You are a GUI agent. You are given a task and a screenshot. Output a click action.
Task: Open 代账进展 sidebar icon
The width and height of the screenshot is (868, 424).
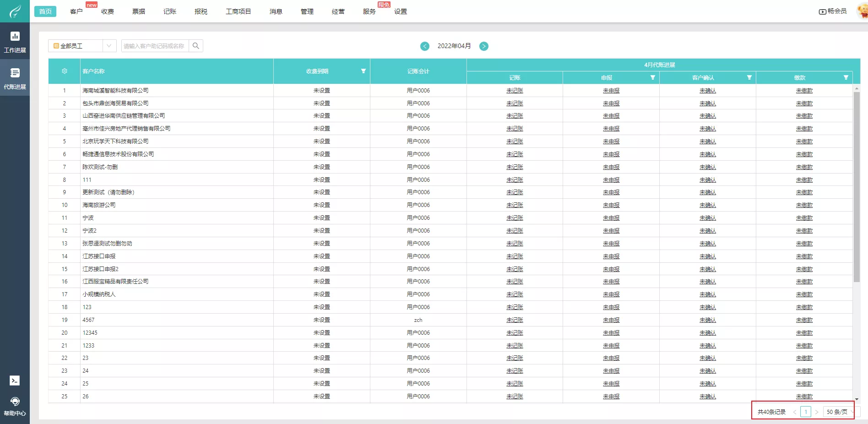tap(15, 78)
